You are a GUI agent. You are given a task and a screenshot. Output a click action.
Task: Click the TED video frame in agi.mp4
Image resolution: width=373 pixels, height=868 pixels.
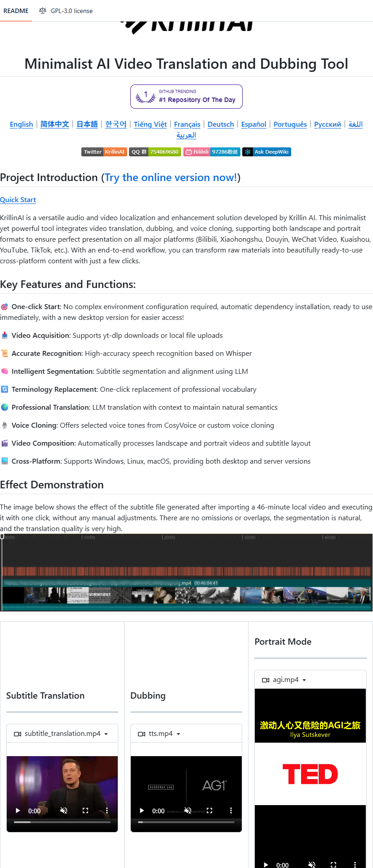(310, 774)
